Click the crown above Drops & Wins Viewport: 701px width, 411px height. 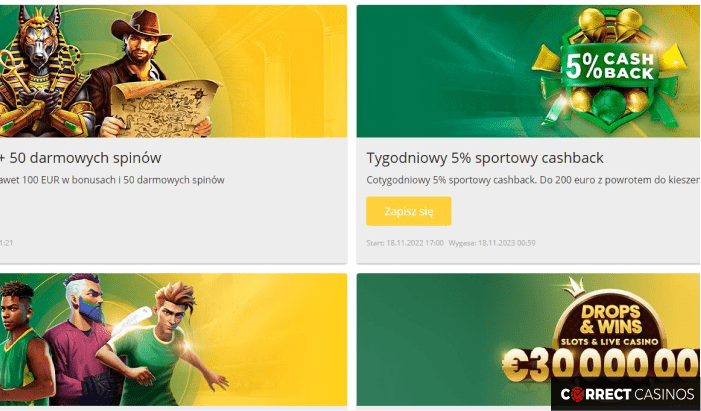point(574,287)
